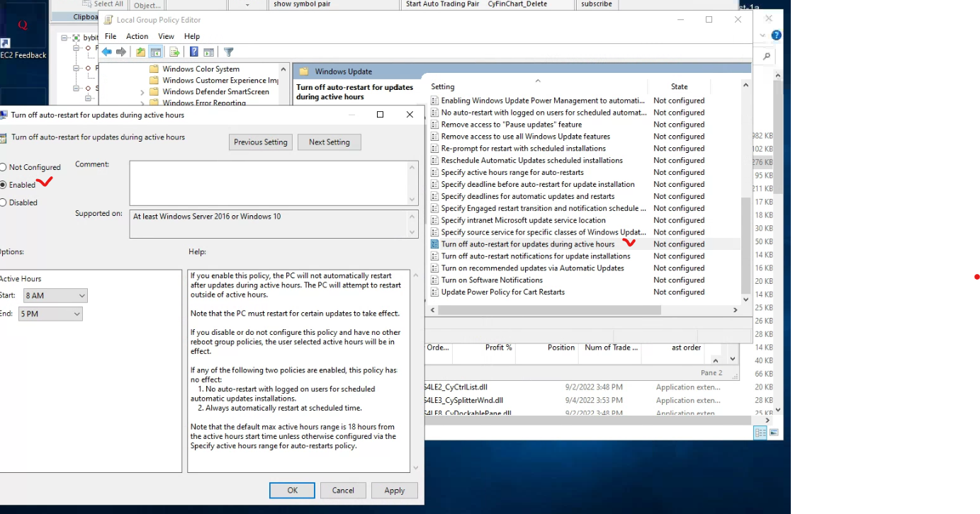Click the Previous Setting button

point(261,142)
